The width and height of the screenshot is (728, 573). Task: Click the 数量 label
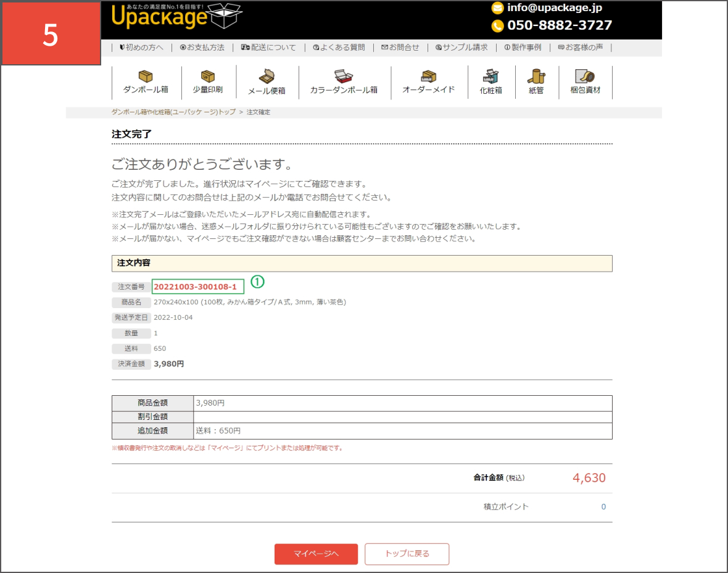(131, 333)
